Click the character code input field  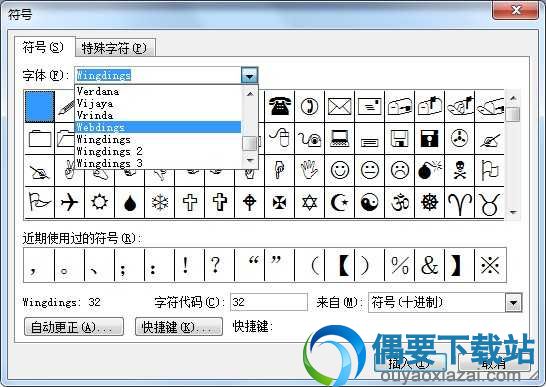coord(269,302)
